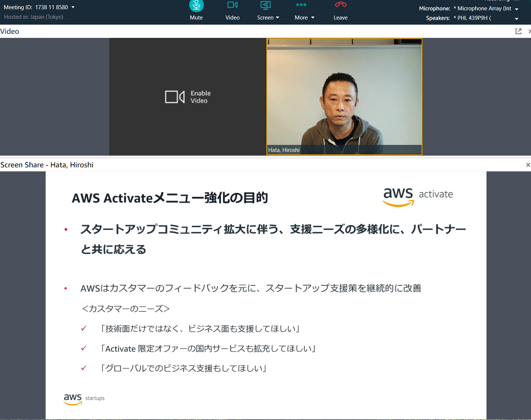This screenshot has height=420, width=531.
Task: Click the 'Hosted in: Japan (Tokyo)' text
Action: pos(33,17)
